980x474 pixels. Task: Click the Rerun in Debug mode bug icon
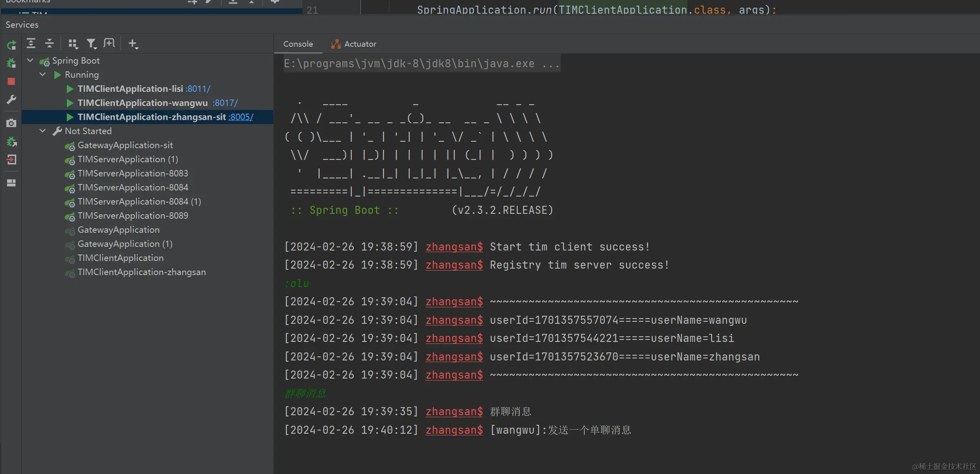[11, 63]
